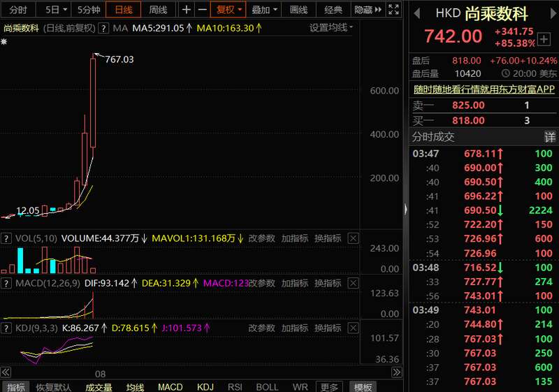The image size is (559, 392).
Task: Click the plus zoom-in chart button
Action: (187, 10)
